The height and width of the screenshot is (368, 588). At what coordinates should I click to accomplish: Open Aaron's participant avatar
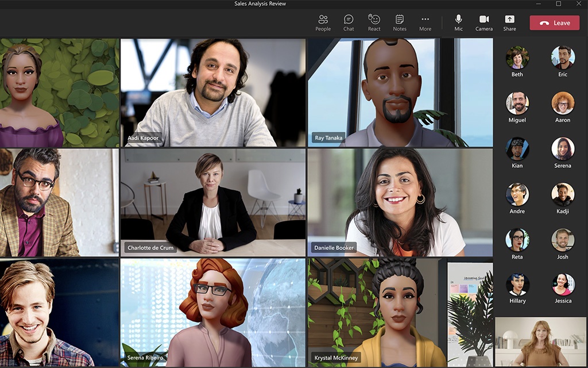563,103
